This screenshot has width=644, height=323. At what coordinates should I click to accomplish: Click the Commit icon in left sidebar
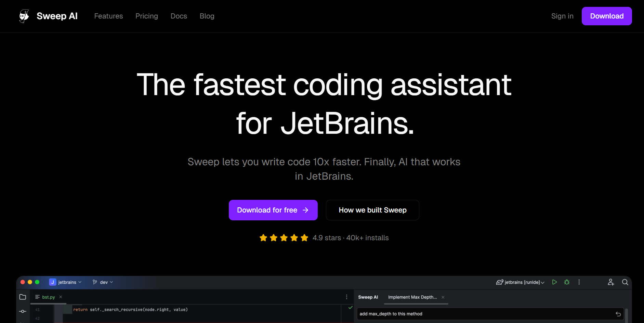click(x=23, y=311)
